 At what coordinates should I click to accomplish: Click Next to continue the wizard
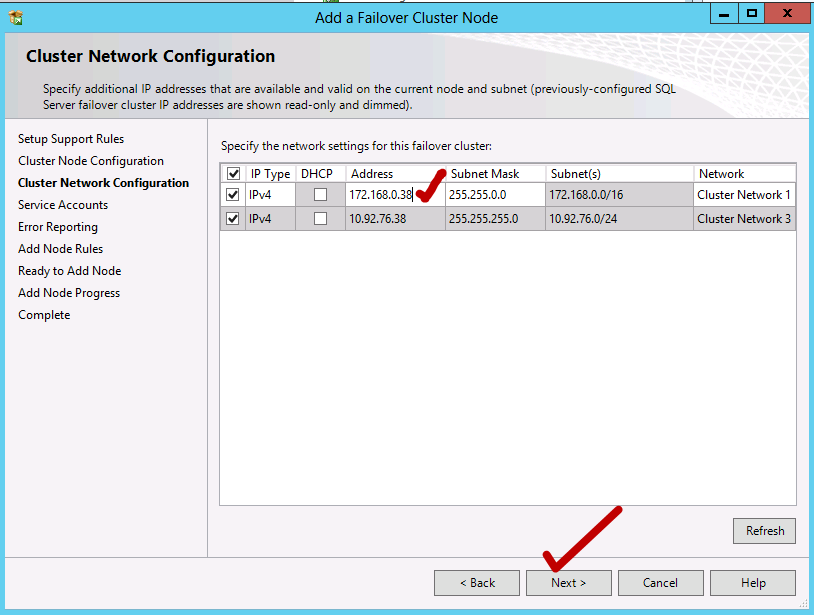click(568, 582)
